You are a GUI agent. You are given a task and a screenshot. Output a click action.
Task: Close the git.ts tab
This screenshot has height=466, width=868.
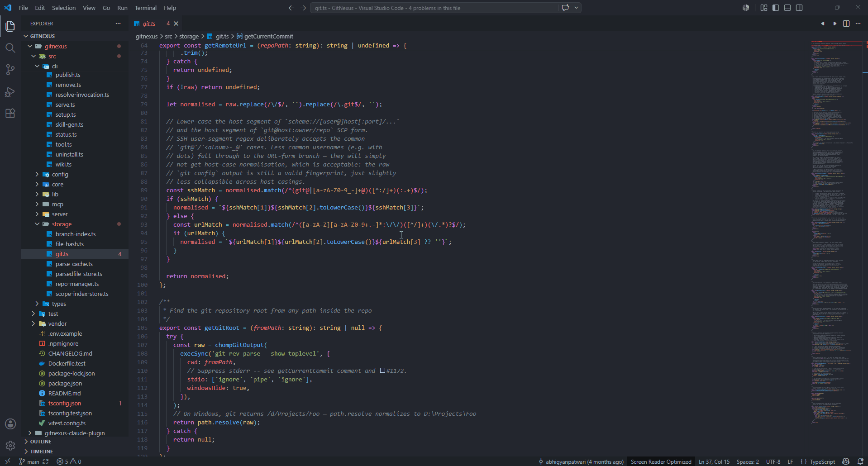point(176,24)
